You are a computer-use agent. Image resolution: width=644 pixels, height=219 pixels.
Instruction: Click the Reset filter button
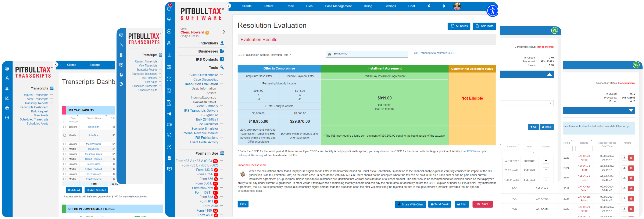[547, 127]
